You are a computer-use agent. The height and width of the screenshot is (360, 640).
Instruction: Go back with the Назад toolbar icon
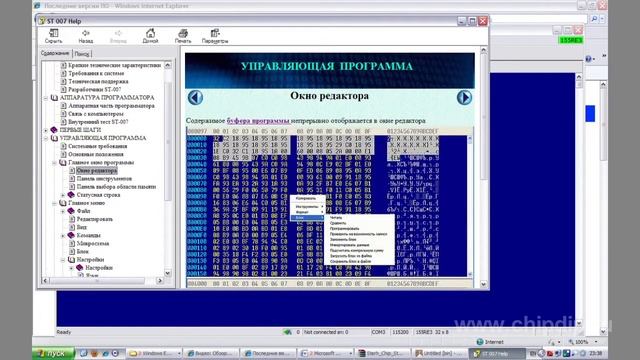tap(86, 36)
